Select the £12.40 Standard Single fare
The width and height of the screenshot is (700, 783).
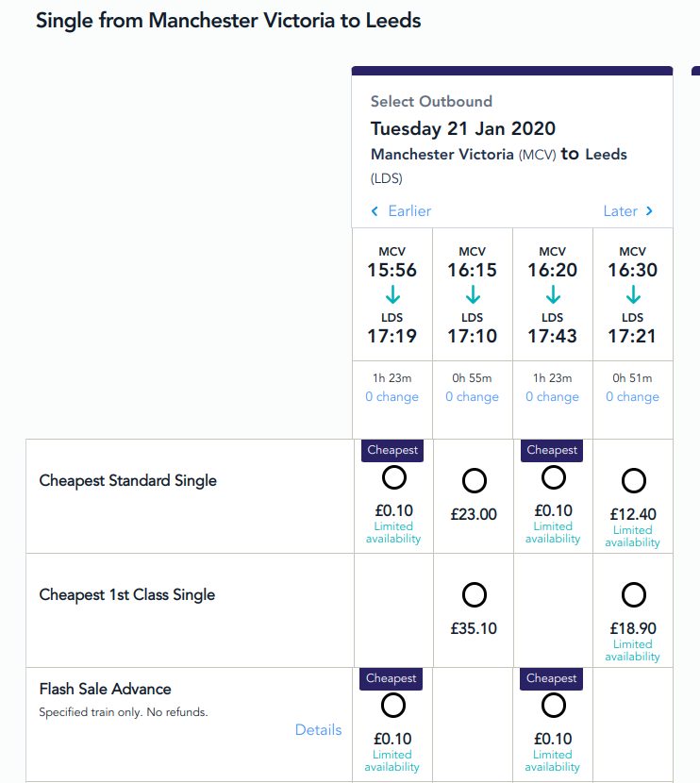[634, 481]
